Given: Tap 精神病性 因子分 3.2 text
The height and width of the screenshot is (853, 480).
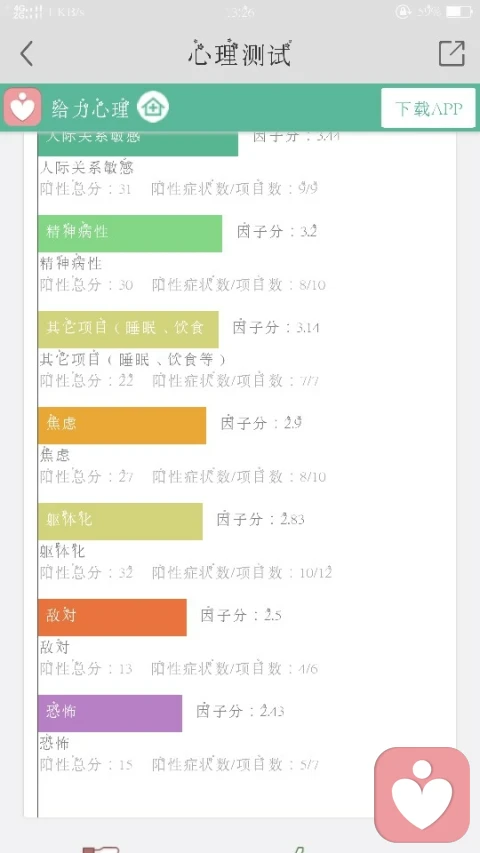Looking at the screenshot, I should [276, 231].
